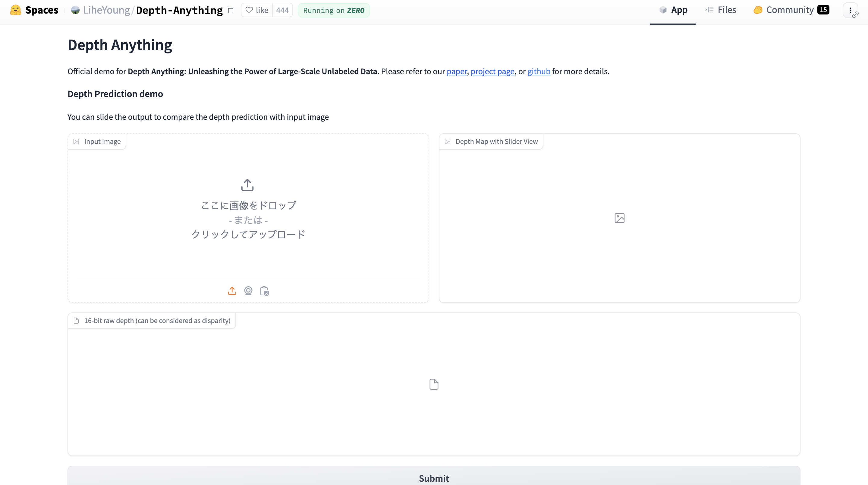
Task: Click the Input Image label icon
Action: pyautogui.click(x=77, y=142)
